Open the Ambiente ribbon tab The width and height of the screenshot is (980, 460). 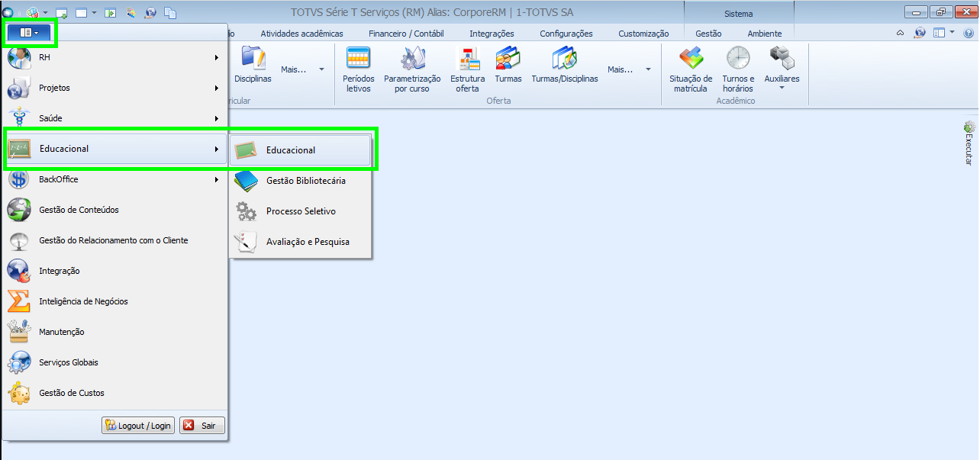pos(765,34)
